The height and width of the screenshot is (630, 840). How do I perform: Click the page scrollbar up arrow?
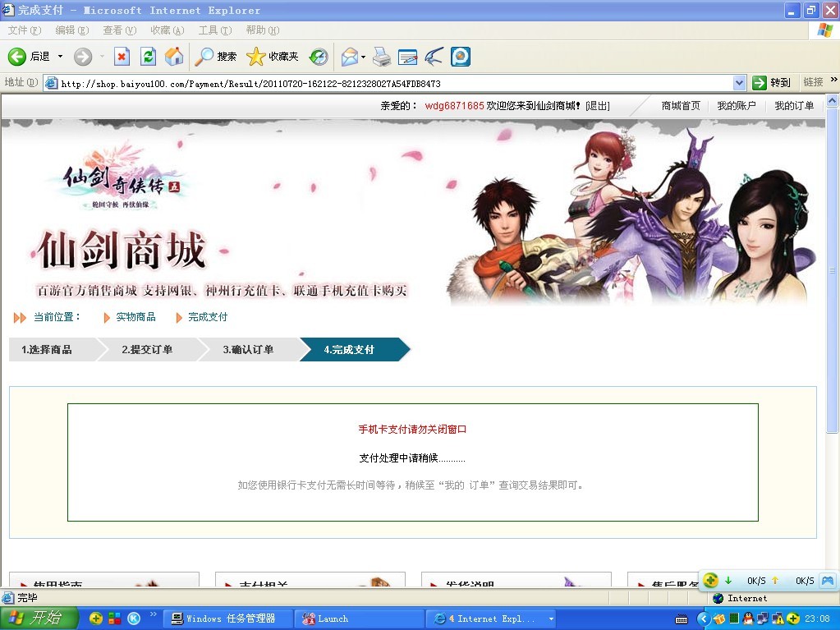pyautogui.click(x=833, y=100)
